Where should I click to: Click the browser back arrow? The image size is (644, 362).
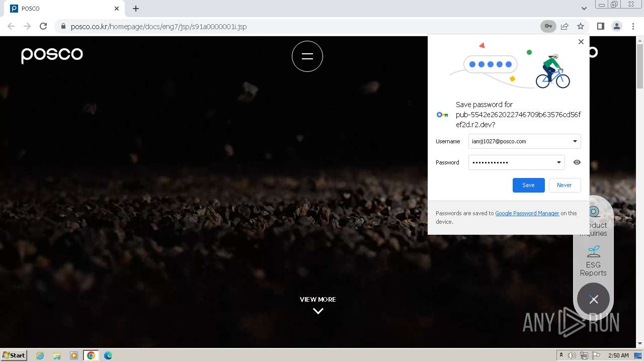coord(11,26)
